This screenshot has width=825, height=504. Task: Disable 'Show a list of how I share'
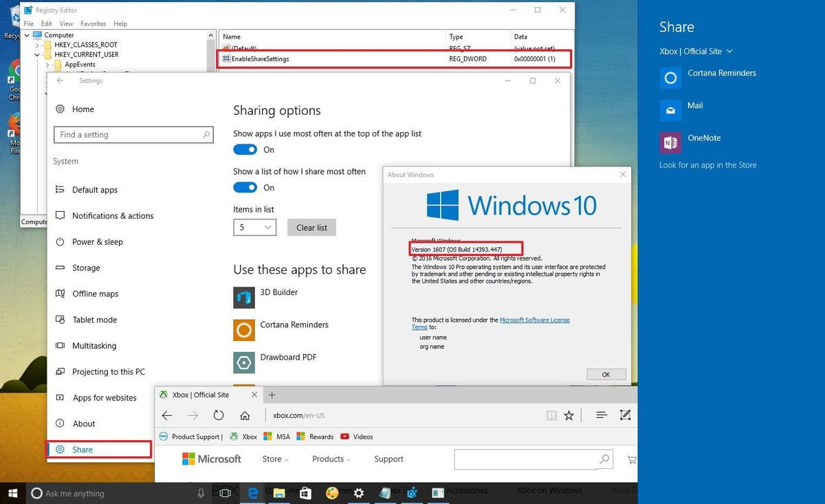click(x=245, y=187)
